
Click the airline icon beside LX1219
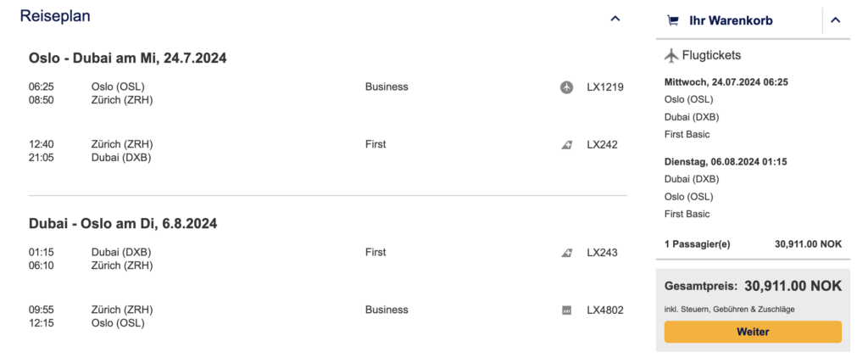567,87
